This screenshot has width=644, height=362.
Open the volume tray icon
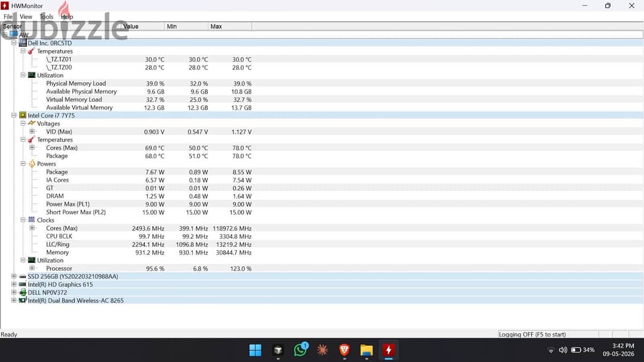click(562, 350)
